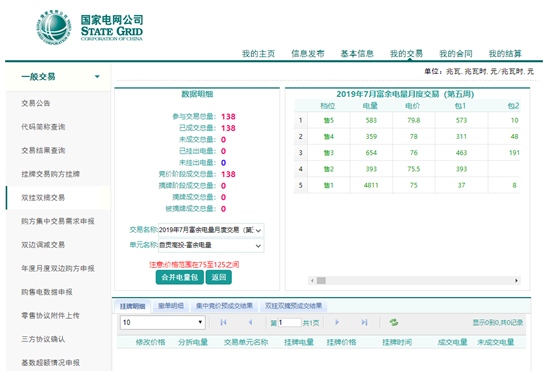558x373 pixels.
Task: Click the 分拆电量 column header
Action: pos(193,342)
